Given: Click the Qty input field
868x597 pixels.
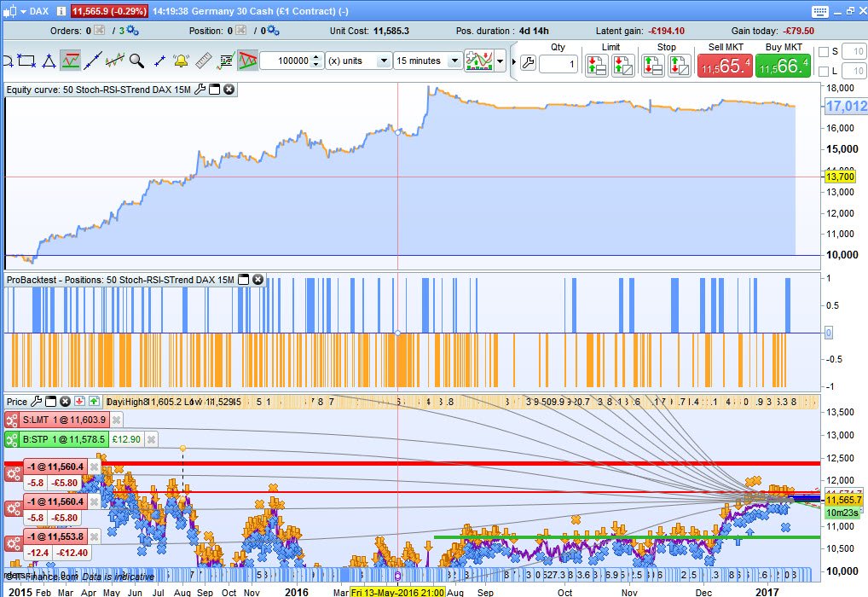Looking at the screenshot, I should pyautogui.click(x=557, y=65).
